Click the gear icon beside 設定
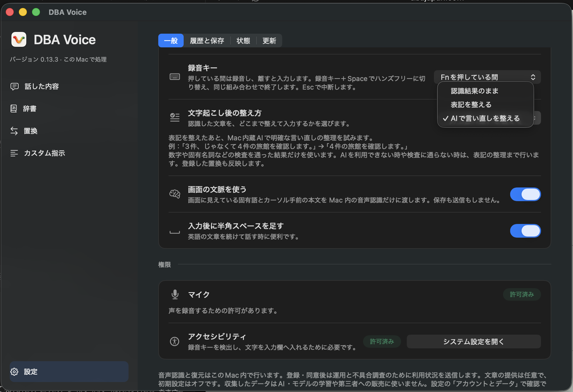The height and width of the screenshot is (392, 573). (x=14, y=372)
